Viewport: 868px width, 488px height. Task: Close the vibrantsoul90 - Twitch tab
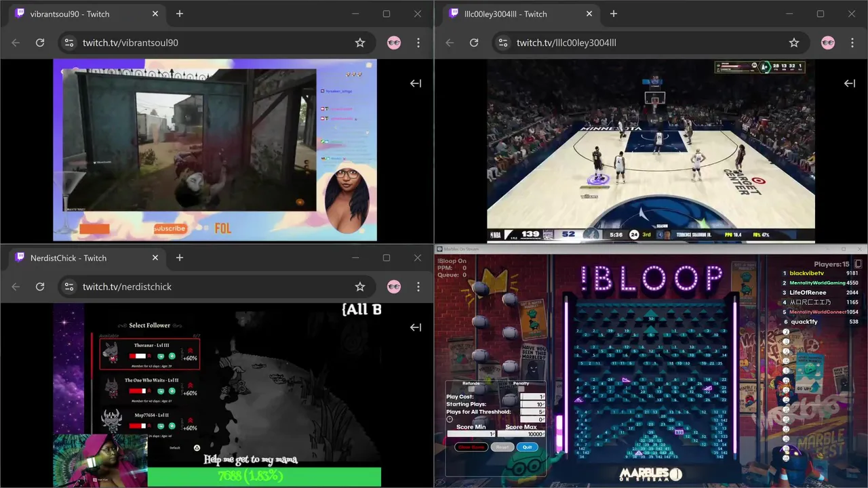point(155,14)
